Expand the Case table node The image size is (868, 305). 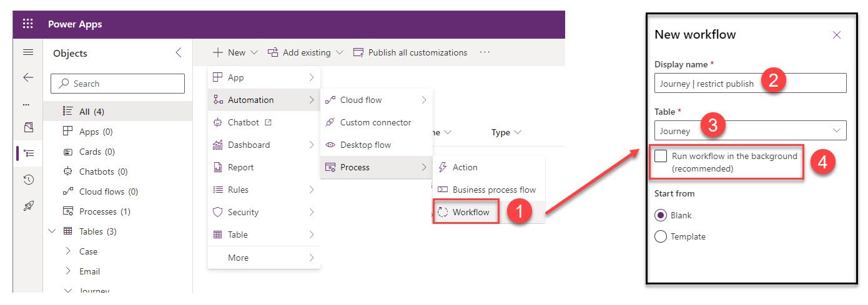point(68,251)
